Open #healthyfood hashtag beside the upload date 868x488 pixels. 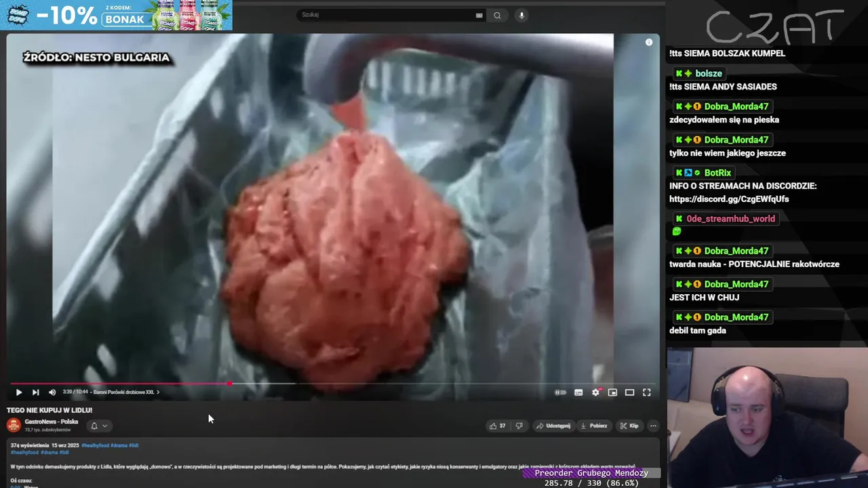(94, 445)
